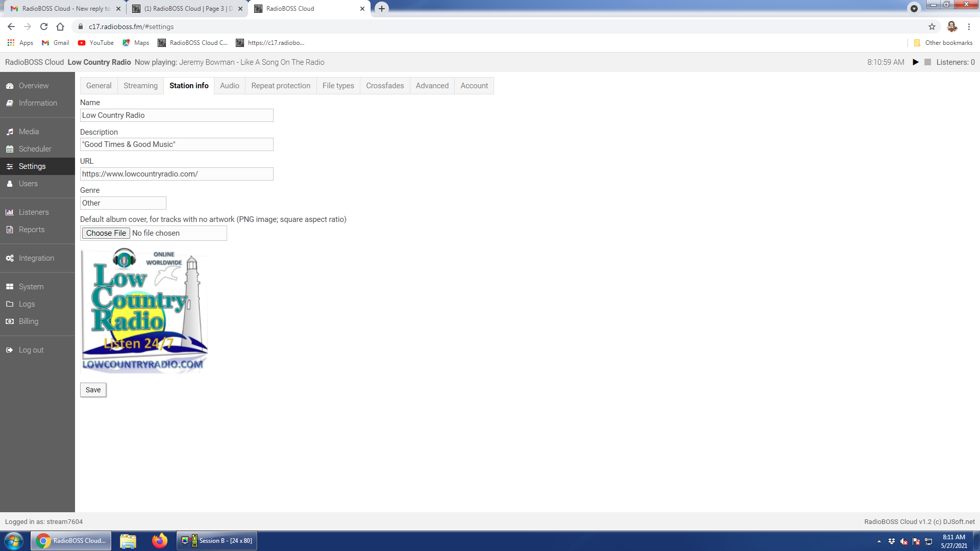
Task: Open the Audio settings tab
Action: [x=230, y=86]
